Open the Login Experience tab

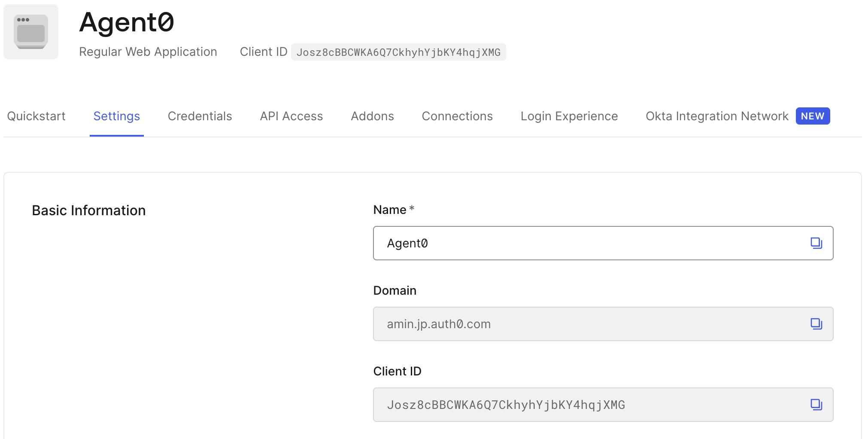point(569,116)
